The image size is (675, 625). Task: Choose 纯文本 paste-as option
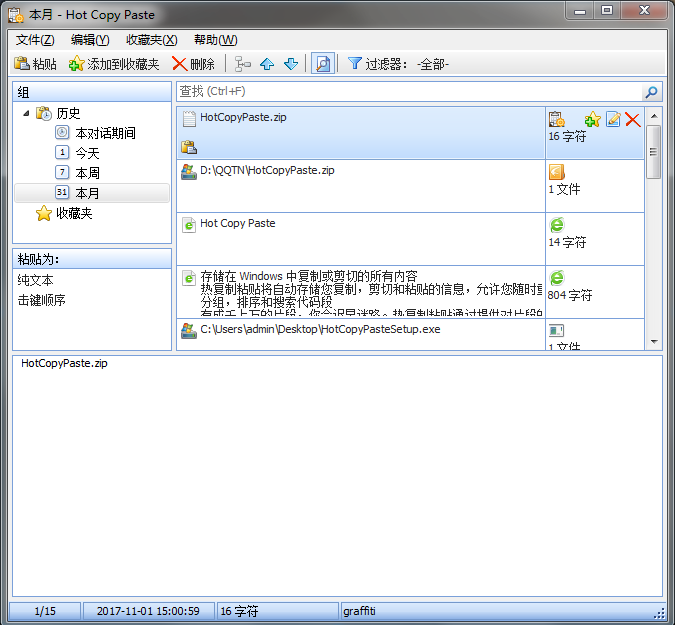[35, 280]
